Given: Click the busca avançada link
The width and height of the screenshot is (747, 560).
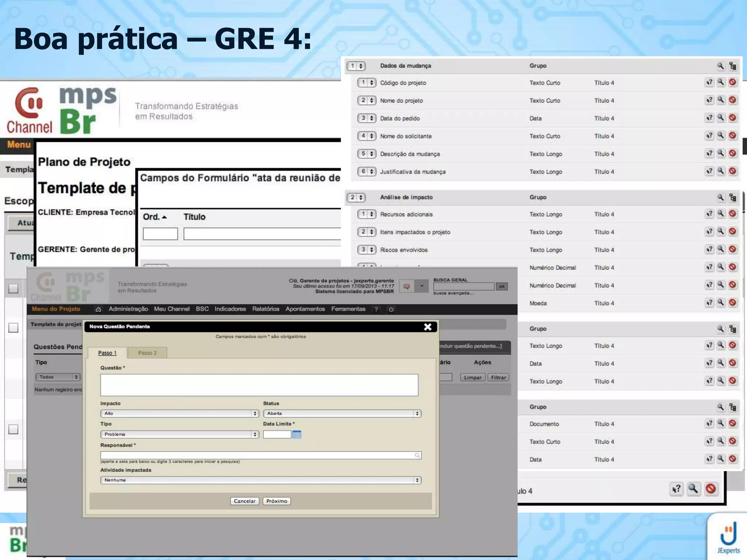Looking at the screenshot, I should click(x=453, y=293).
